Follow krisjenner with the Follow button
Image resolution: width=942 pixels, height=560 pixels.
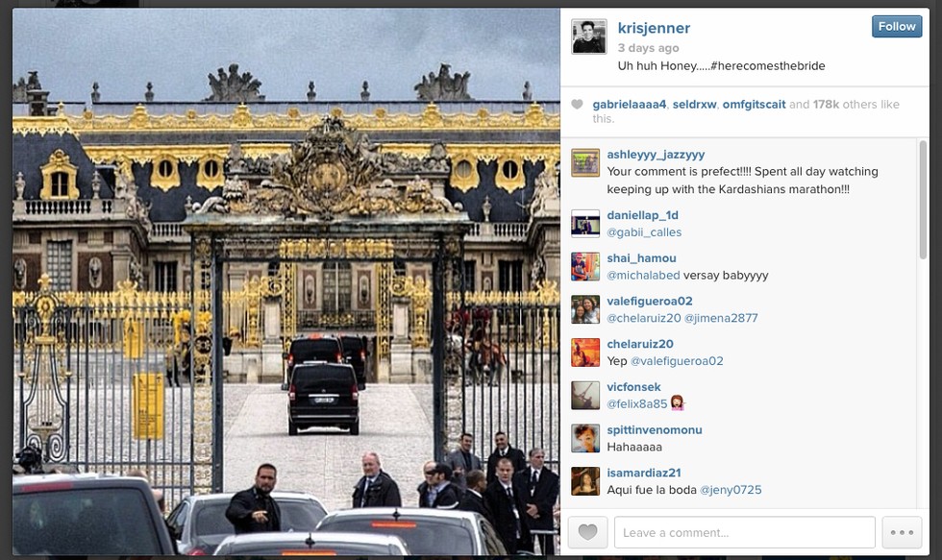[x=896, y=26]
